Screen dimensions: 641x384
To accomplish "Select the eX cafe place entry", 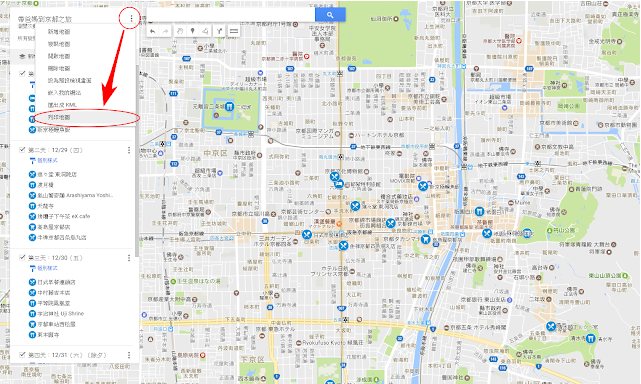I will click(64, 216).
